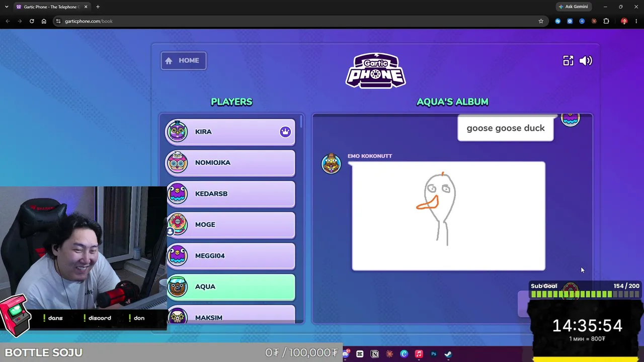The width and height of the screenshot is (644, 362).
Task: Click the EMO KOKONUTT author name
Action: (x=370, y=156)
